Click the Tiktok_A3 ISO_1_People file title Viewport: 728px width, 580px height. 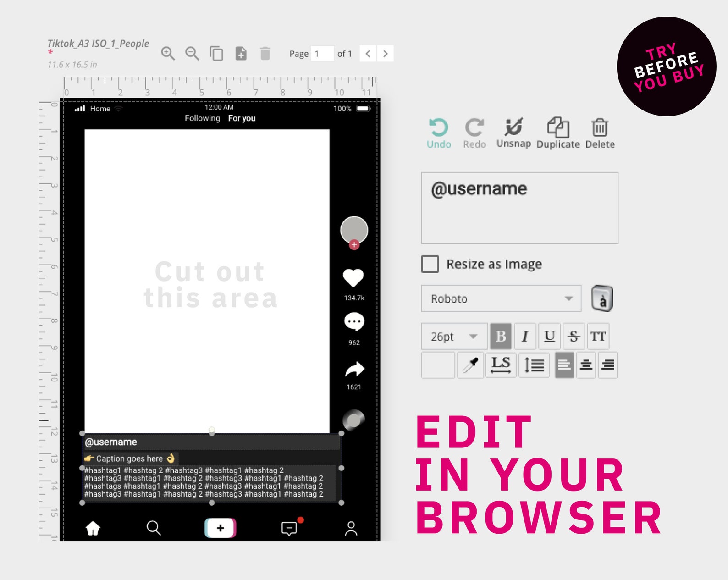98,44
